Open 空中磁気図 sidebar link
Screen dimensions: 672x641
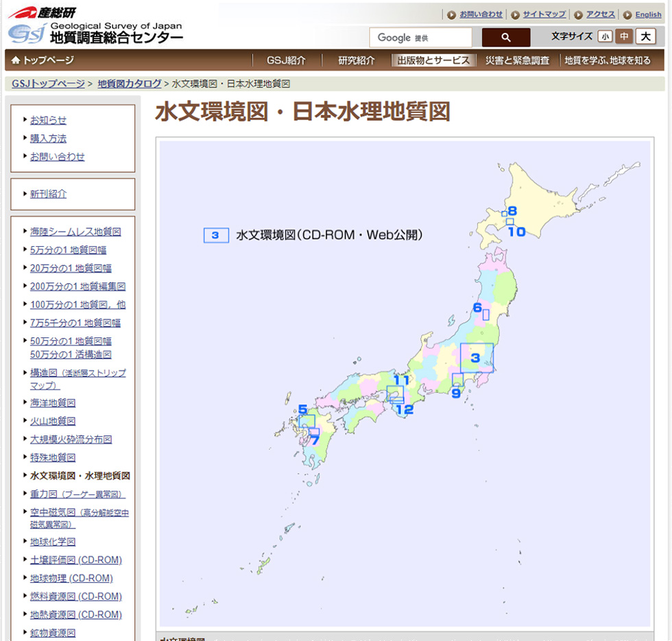pyautogui.click(x=80, y=518)
